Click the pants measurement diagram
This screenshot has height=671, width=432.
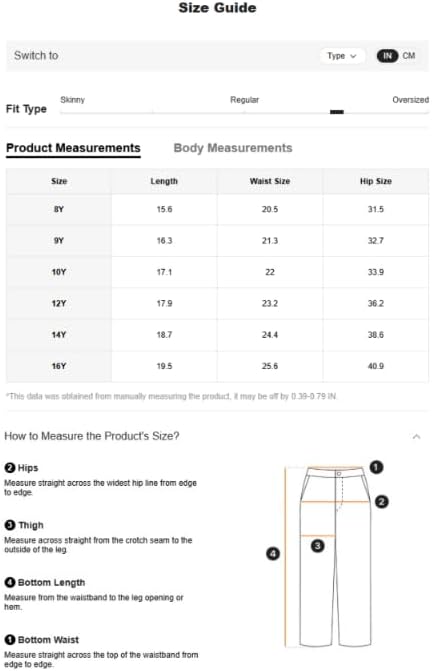(x=328, y=557)
